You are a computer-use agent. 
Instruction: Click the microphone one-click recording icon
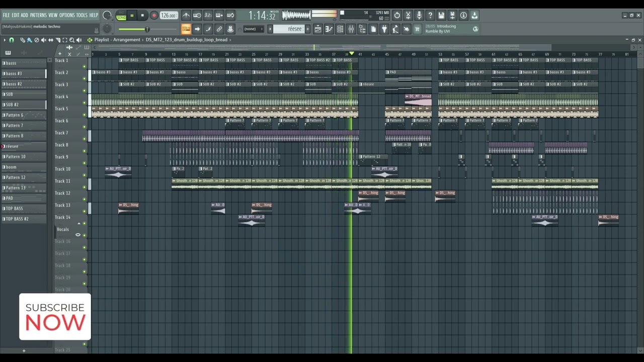[x=419, y=16]
